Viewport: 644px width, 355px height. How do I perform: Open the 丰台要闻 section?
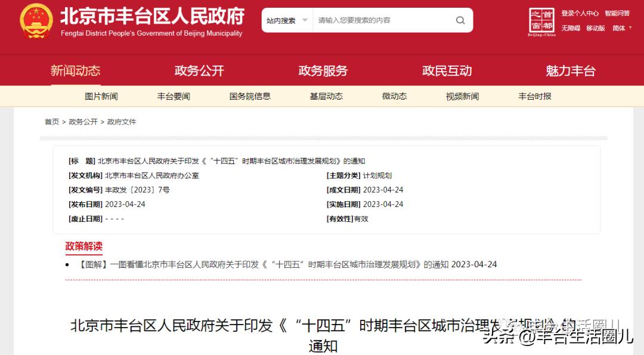coord(175,95)
